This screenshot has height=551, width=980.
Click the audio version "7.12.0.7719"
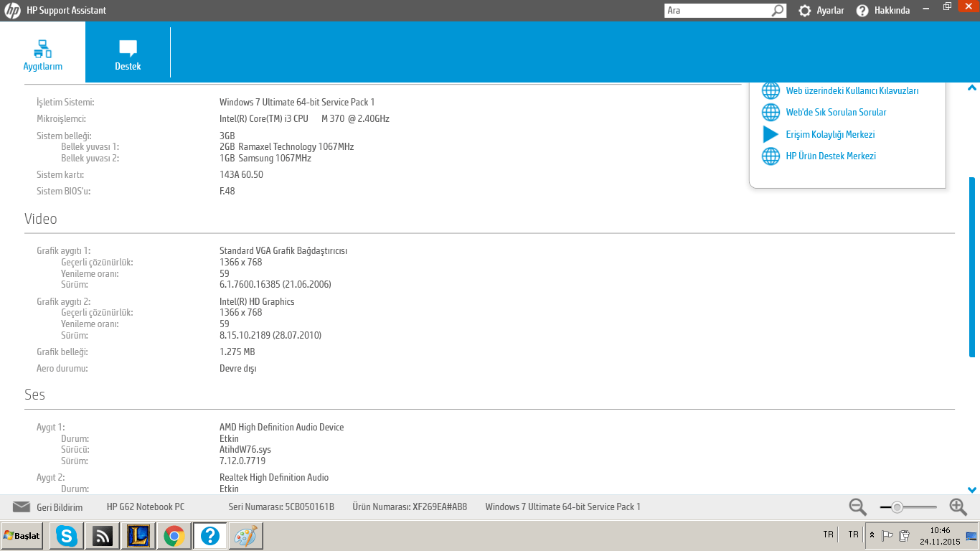pyautogui.click(x=242, y=461)
